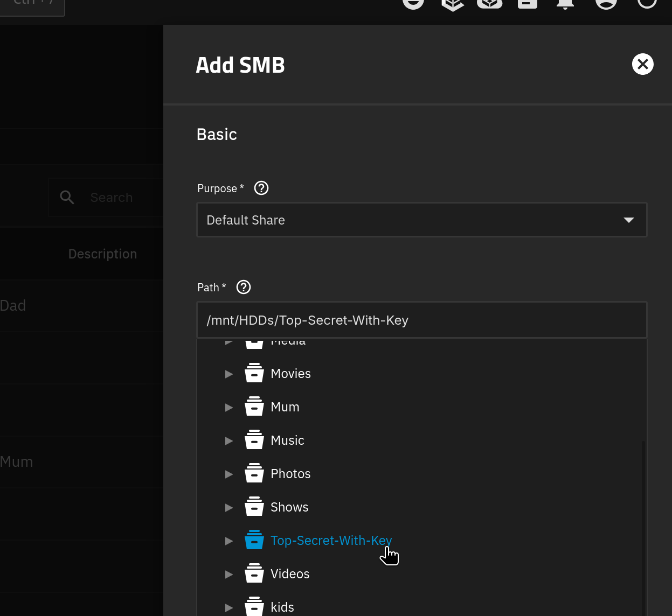Click the kids dataset icon
The height and width of the screenshot is (616, 672).
254,606
